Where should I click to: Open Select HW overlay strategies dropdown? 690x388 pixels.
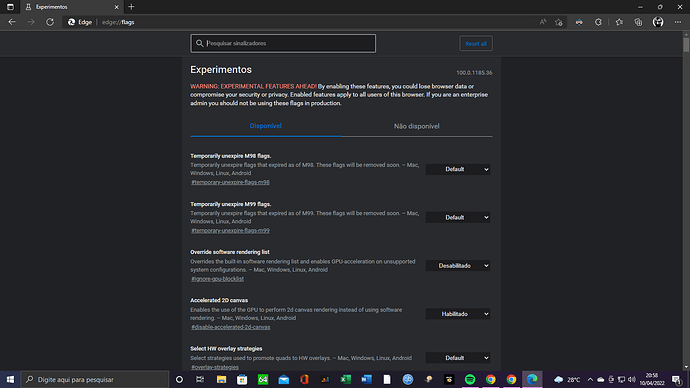[458, 358]
